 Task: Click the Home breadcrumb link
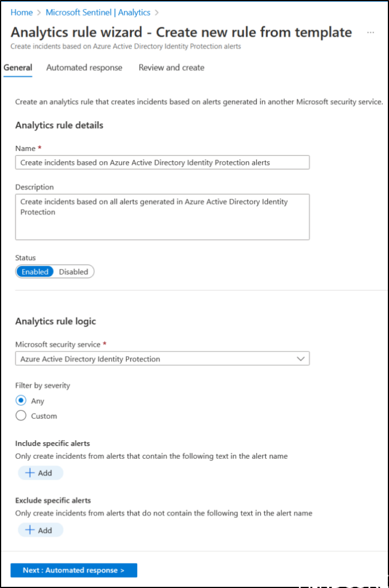(21, 12)
